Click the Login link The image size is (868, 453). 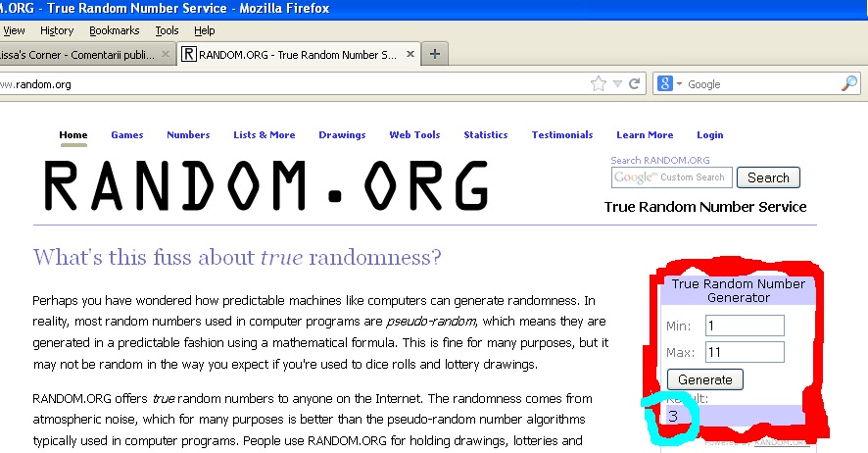[709, 134]
